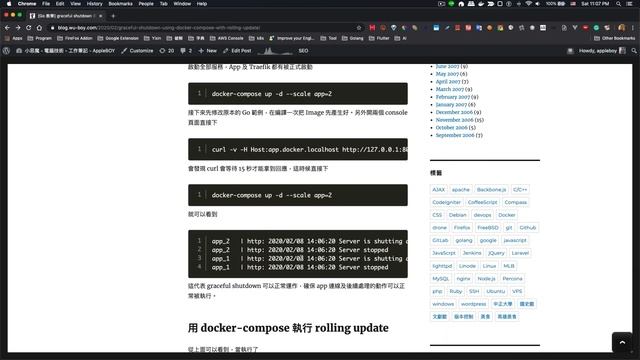
Task: Open the Customize link in admin bar
Action: [137, 51]
